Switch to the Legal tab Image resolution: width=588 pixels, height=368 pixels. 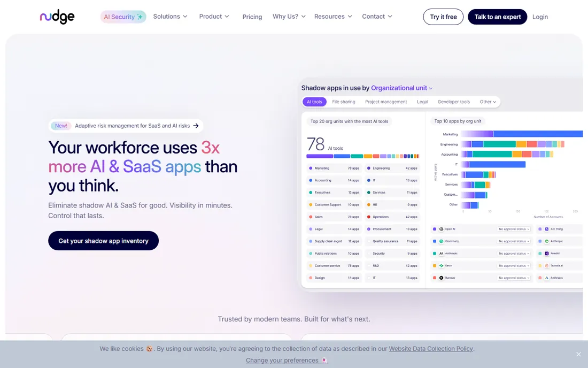click(422, 102)
